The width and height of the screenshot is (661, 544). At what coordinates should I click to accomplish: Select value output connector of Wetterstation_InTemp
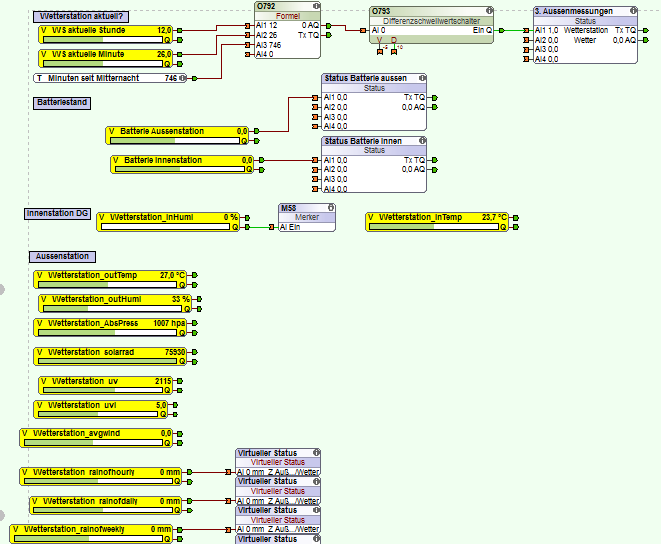pos(516,218)
